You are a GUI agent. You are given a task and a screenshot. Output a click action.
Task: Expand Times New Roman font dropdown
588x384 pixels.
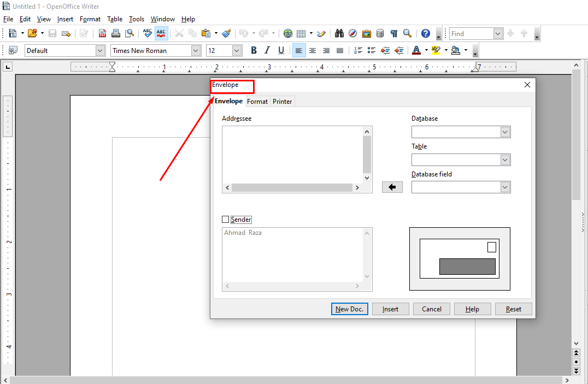coord(196,50)
